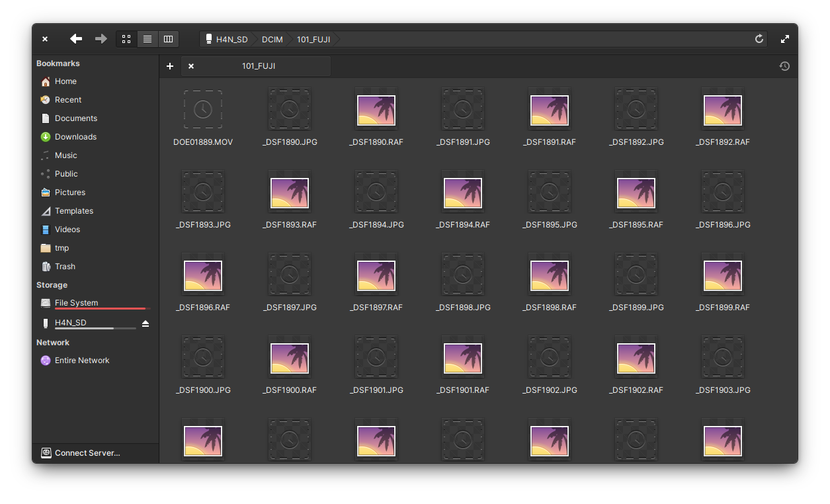Toggle location bar with the expand icon
The width and height of the screenshot is (830, 504).
click(x=785, y=38)
